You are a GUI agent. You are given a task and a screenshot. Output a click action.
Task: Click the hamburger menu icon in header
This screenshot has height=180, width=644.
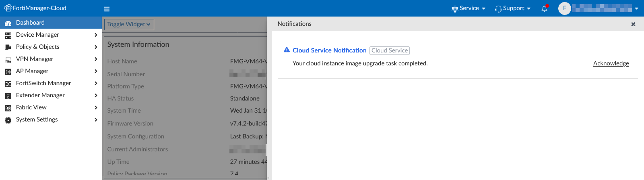tap(107, 9)
